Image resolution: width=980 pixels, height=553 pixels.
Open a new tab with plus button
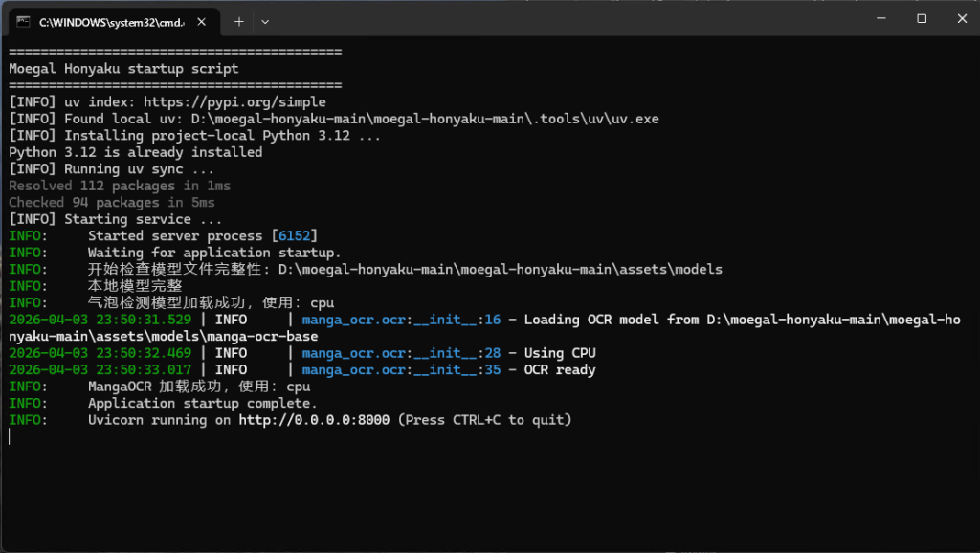point(239,20)
